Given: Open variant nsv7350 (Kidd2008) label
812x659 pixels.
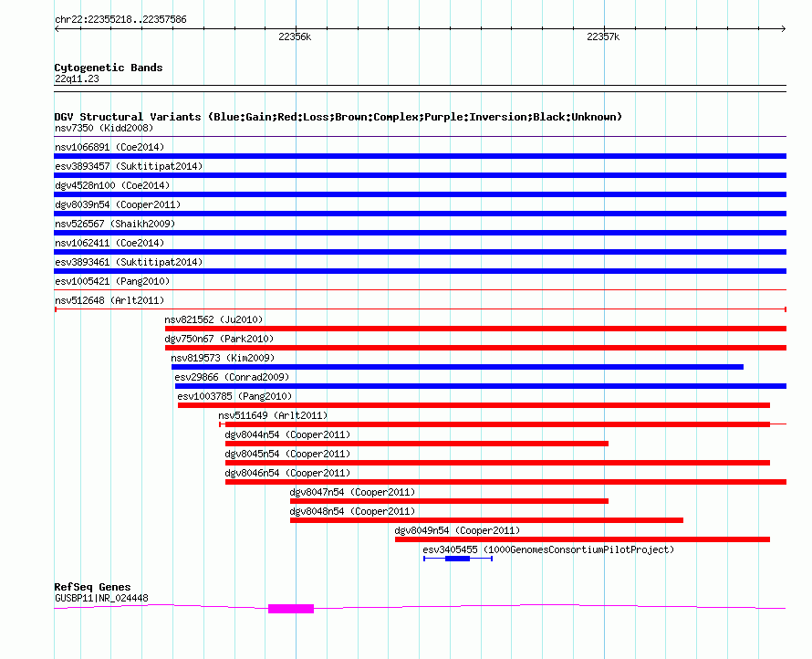Looking at the screenshot, I should (x=104, y=128).
